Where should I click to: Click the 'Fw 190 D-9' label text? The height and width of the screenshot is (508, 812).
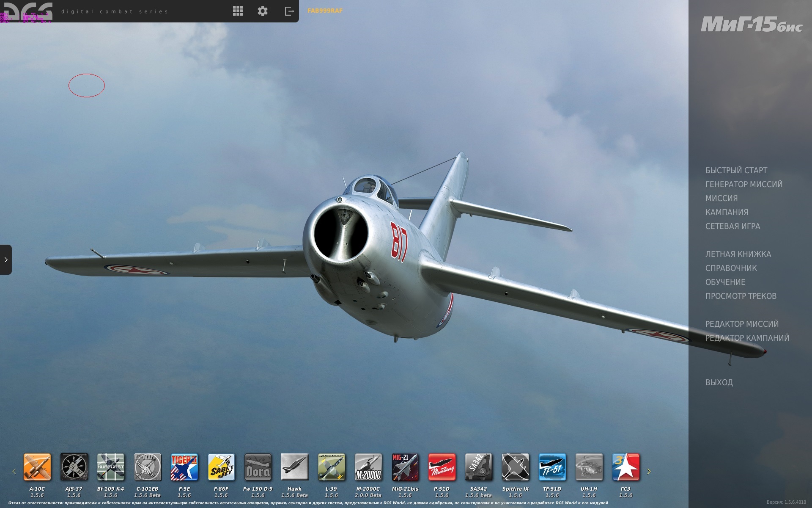258,489
